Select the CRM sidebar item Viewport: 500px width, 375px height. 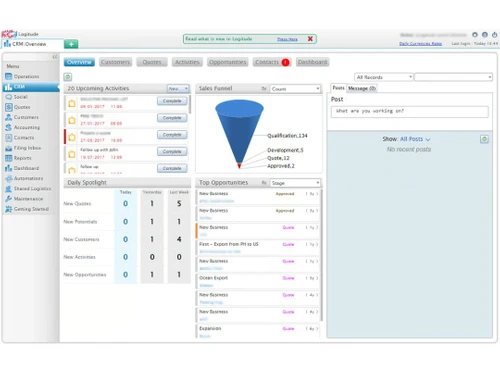[31, 87]
